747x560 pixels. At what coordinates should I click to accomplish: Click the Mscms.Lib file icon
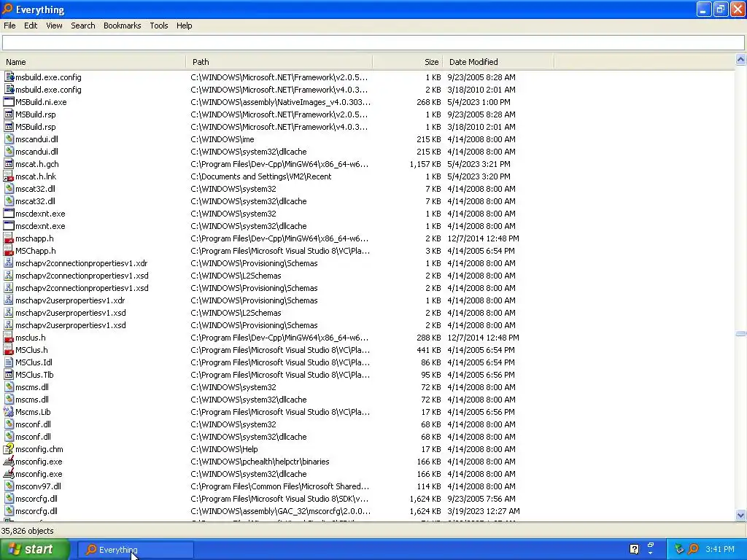[x=9, y=411]
